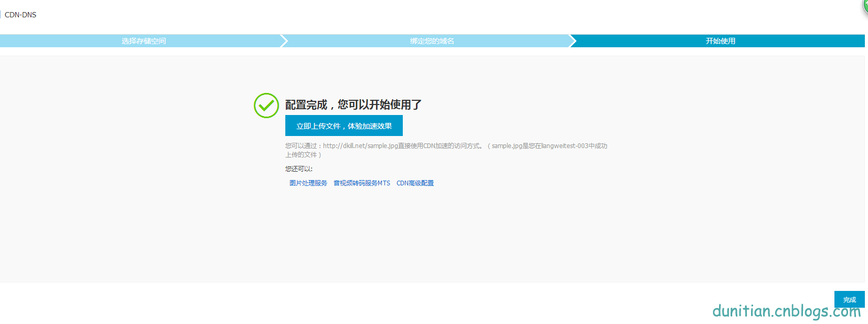
Task: Go to the 绑定您的域名 step
Action: point(432,41)
